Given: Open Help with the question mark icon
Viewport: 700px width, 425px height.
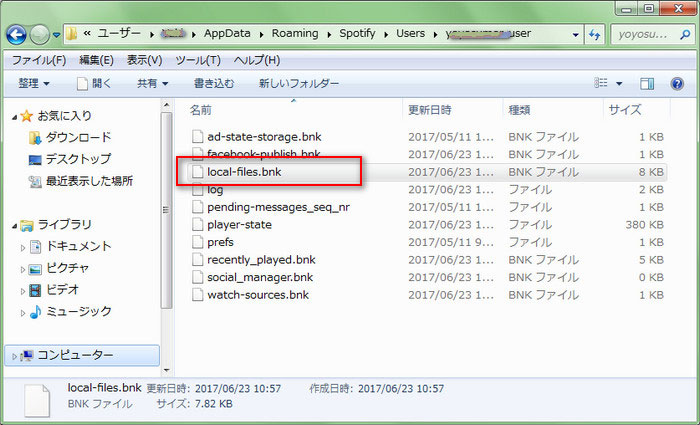Looking at the screenshot, I should [x=677, y=83].
